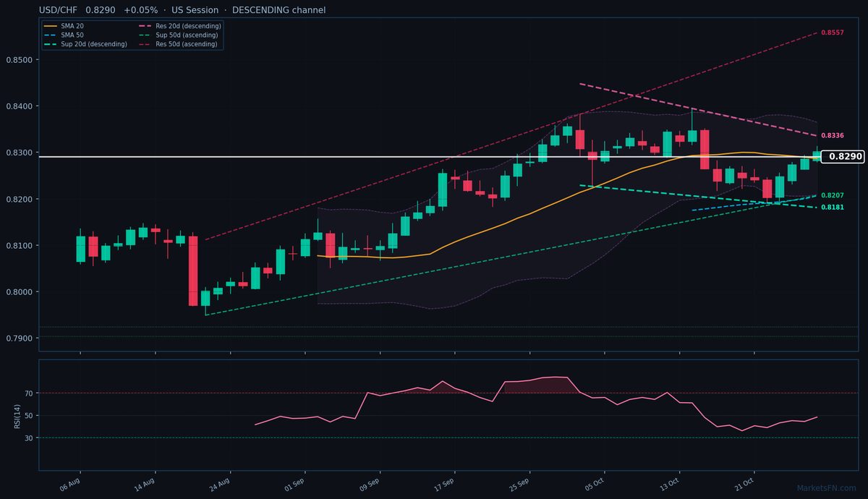
Task: Select the Sup 20d (descending) legend entry
Action: [x=85, y=44]
